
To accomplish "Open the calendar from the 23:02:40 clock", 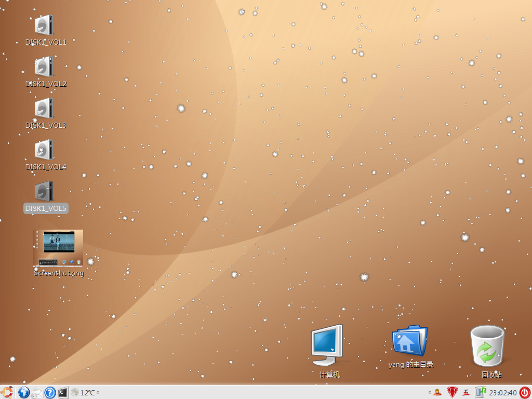I will click(503, 393).
